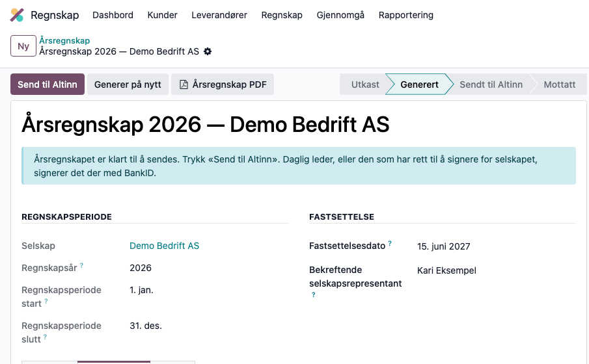Click Send til Altinn button
The image size is (589, 364).
pos(48,84)
